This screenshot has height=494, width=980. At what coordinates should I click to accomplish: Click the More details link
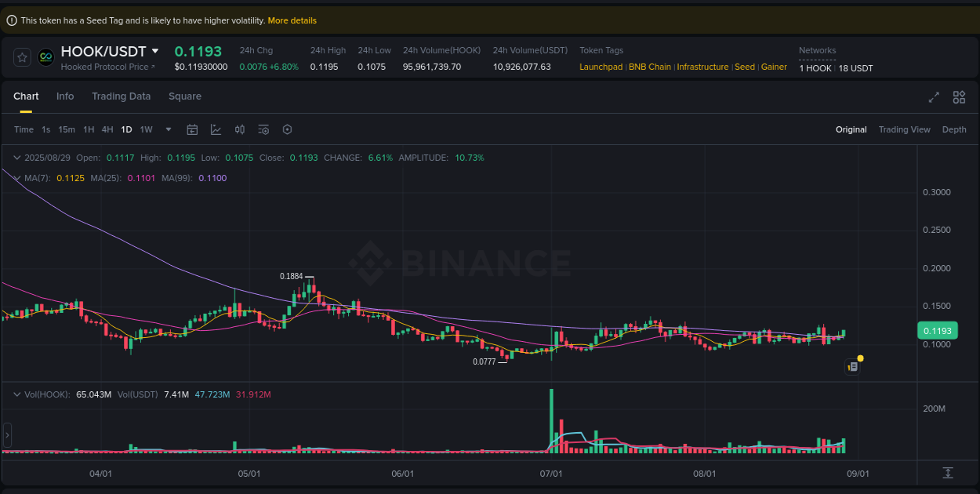click(292, 20)
